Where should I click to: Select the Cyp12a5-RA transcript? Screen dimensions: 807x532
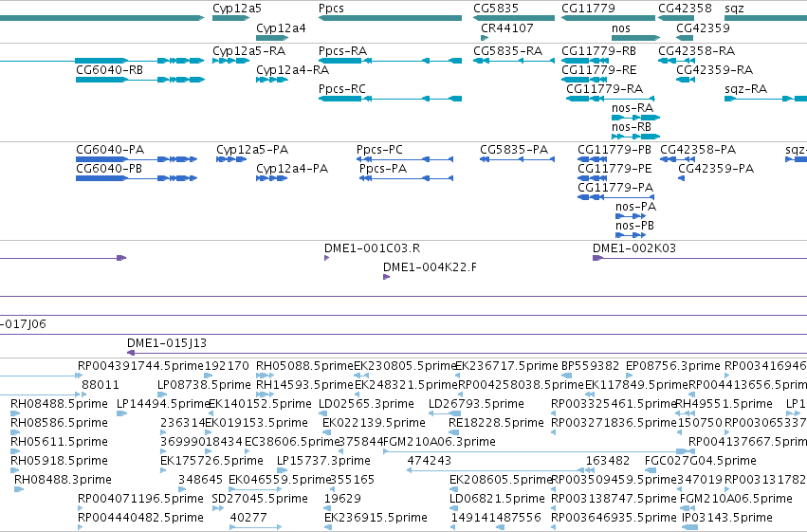230,61
